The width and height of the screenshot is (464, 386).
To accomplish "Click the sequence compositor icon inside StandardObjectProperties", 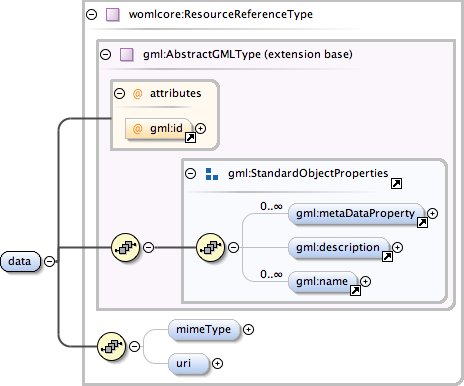I will click(211, 247).
